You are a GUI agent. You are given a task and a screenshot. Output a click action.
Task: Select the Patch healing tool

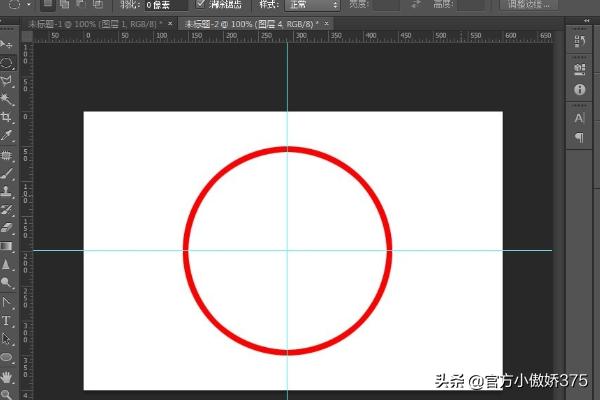7,155
